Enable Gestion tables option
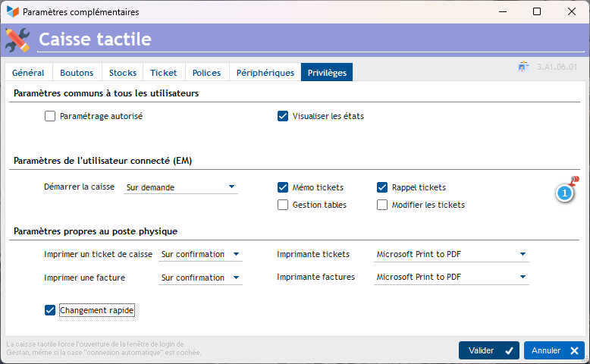Screen dimensions: 590x364 283,205
